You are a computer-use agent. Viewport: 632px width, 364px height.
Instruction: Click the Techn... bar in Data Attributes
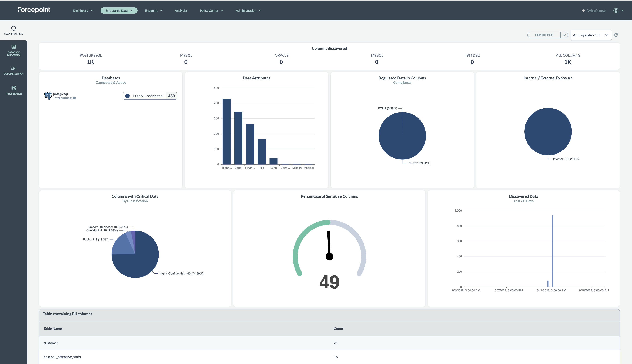point(227,131)
